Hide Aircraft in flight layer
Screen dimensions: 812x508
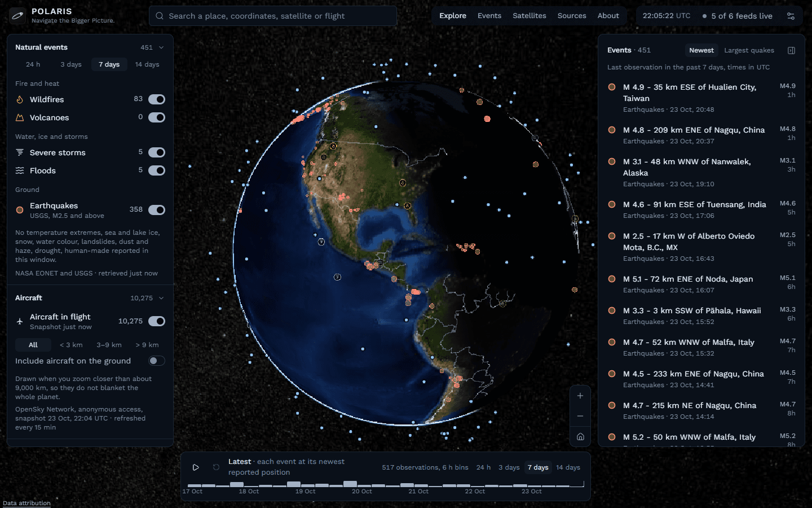click(x=157, y=321)
